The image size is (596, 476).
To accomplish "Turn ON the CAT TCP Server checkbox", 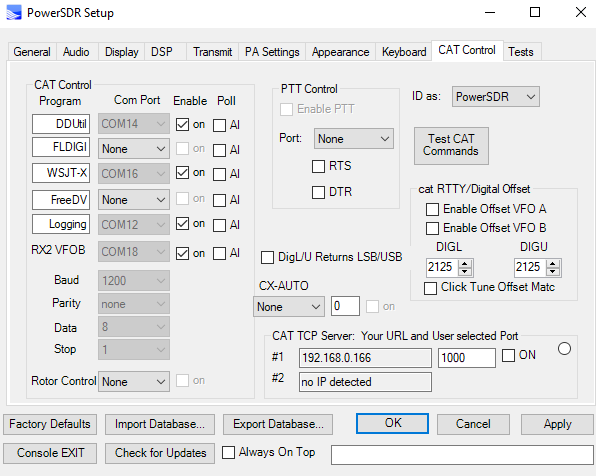I will tap(508, 355).
